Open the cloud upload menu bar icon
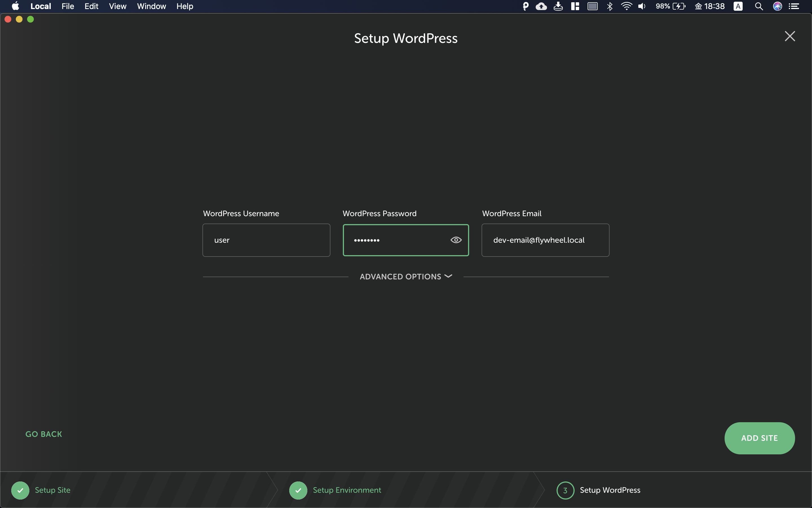The height and width of the screenshot is (508, 812). [x=541, y=6]
